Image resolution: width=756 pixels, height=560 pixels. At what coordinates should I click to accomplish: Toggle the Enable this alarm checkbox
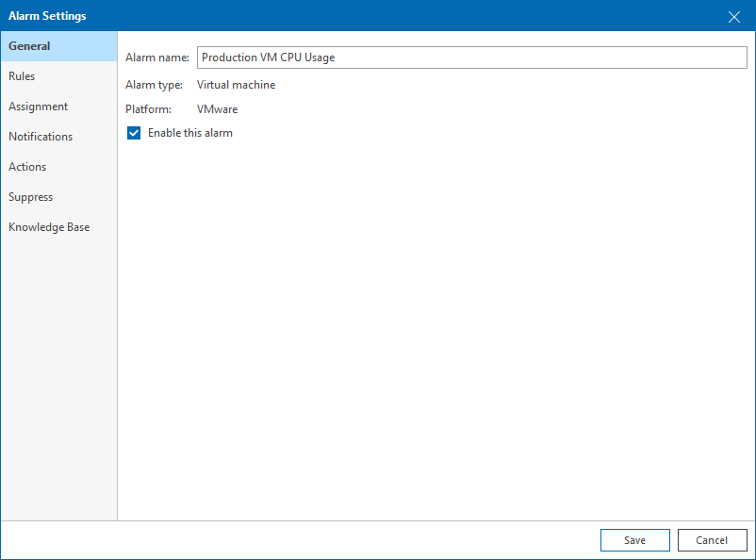pos(134,133)
